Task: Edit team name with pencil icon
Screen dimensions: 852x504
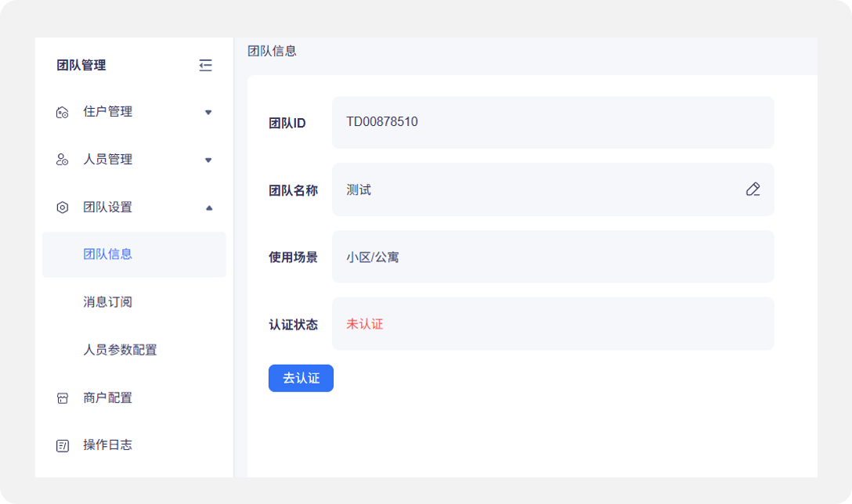Action: point(753,189)
